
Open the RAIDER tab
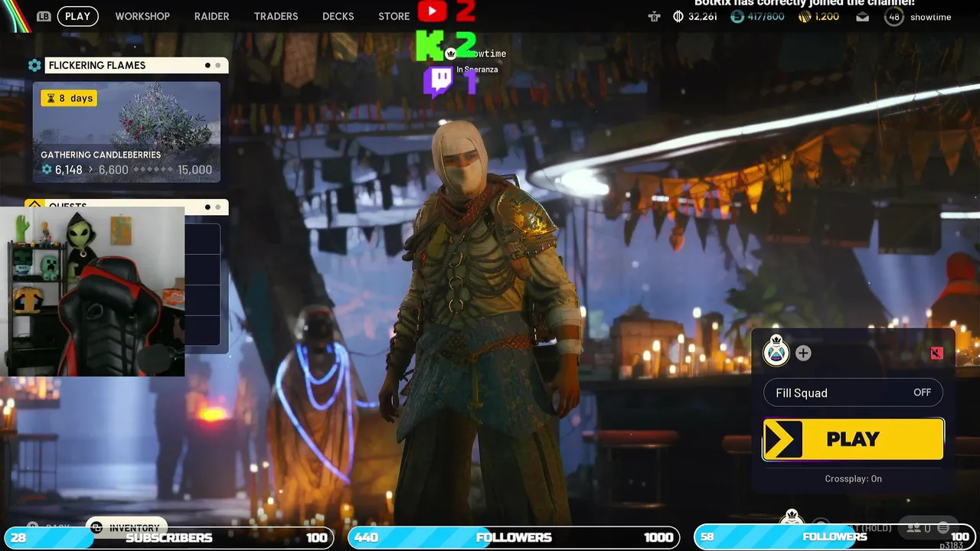coord(211,16)
